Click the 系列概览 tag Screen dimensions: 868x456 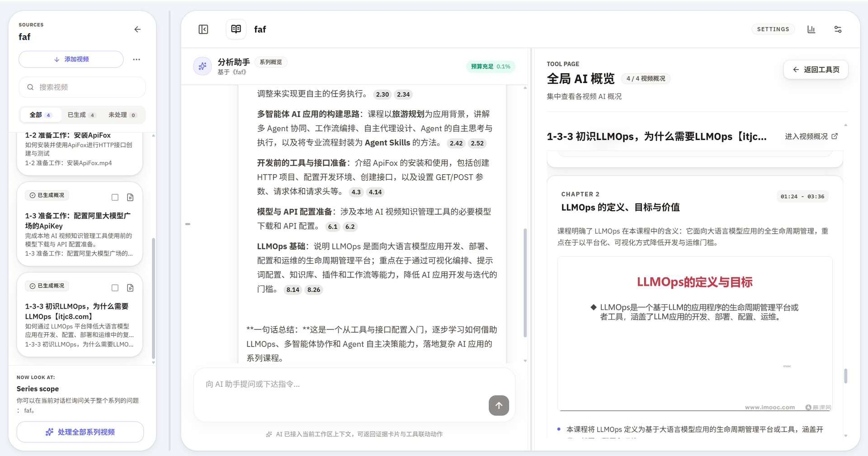point(271,62)
